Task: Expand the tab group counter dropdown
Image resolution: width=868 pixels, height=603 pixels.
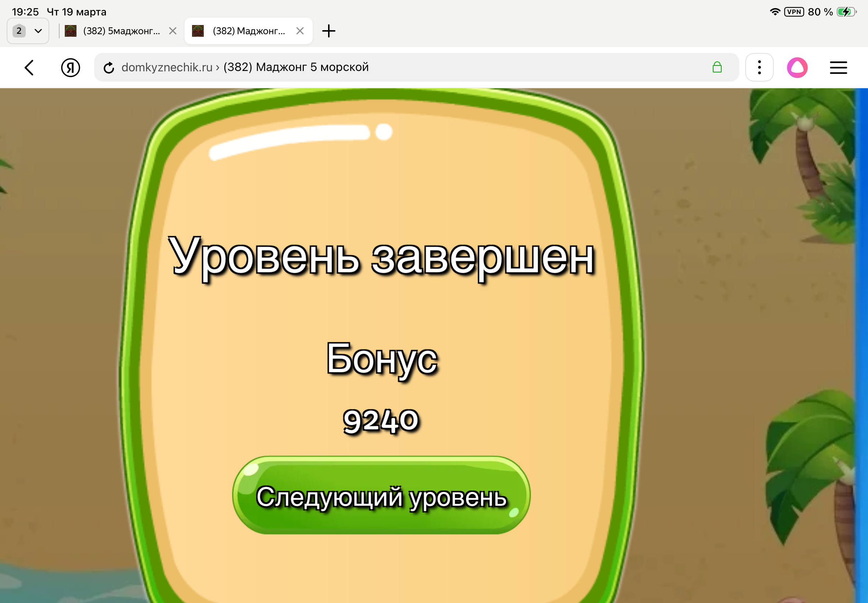Action: [x=28, y=31]
